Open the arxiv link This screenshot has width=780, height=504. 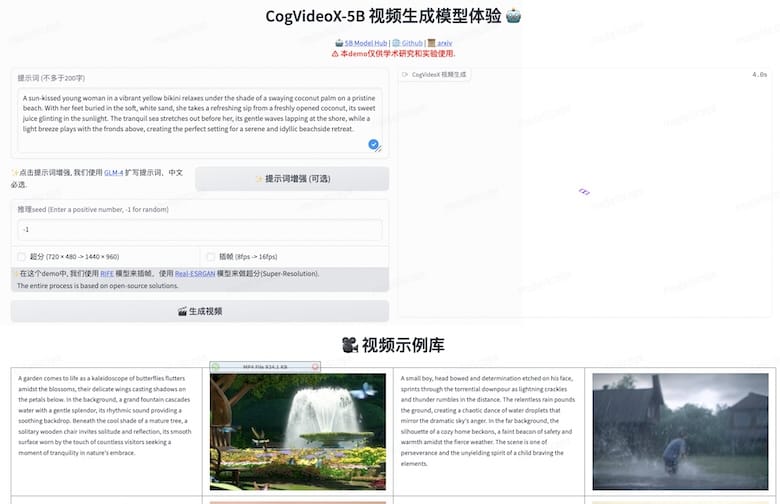click(x=445, y=43)
